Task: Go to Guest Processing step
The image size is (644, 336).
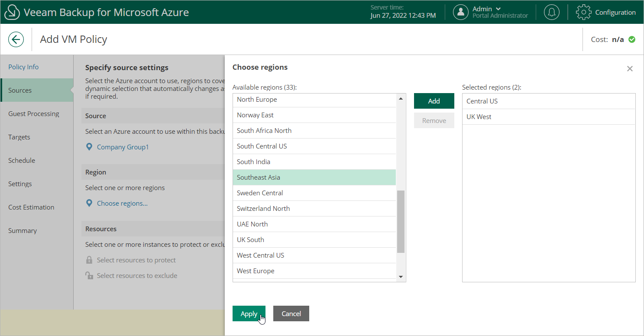Action: point(34,114)
